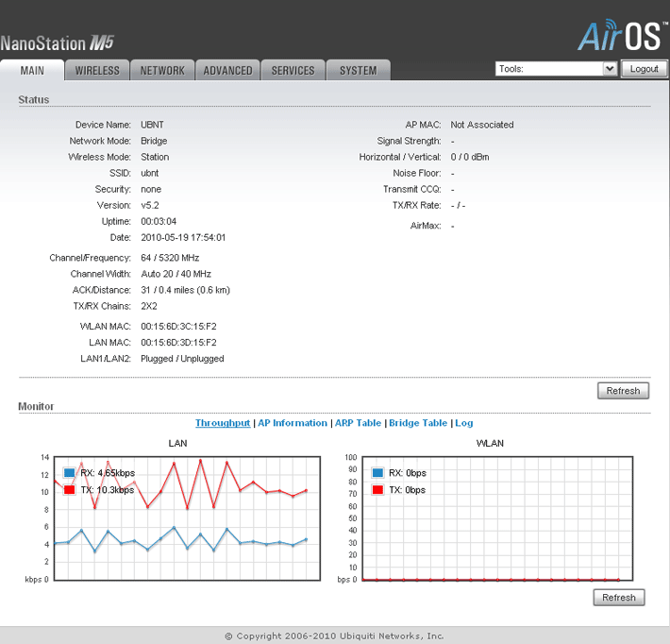This screenshot has height=644, width=670.
Task: Click the Security value none
Action: pyautogui.click(x=151, y=189)
